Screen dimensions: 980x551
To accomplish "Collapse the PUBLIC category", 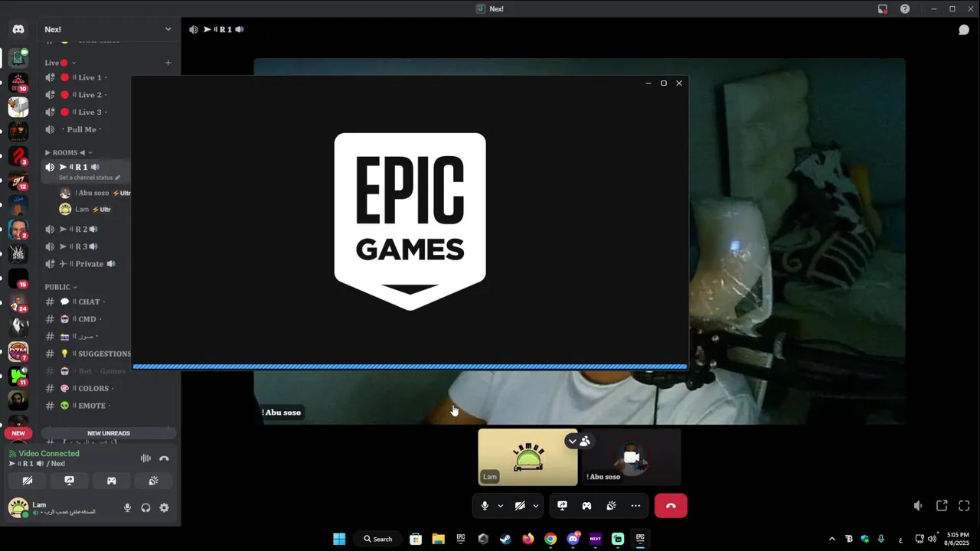I will click(x=60, y=287).
